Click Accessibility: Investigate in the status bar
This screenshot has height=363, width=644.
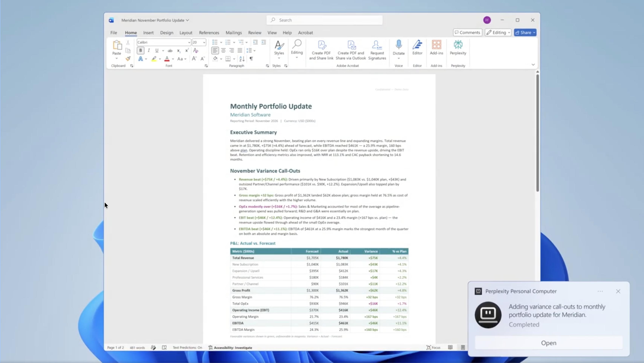tap(230, 348)
